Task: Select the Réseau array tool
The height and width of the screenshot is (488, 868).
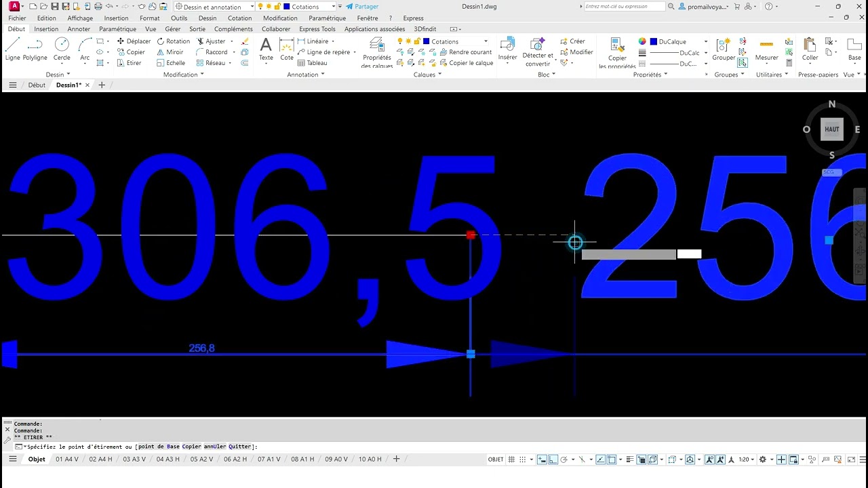Action: tap(211, 63)
